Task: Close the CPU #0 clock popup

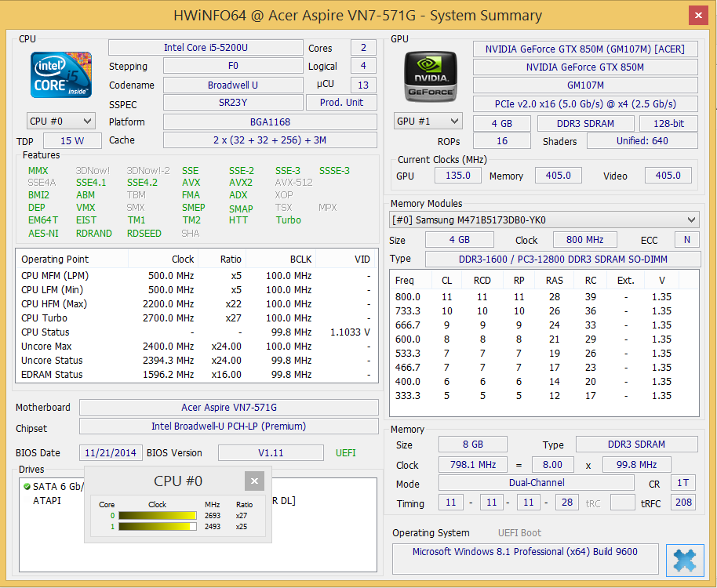Action: 254,481
